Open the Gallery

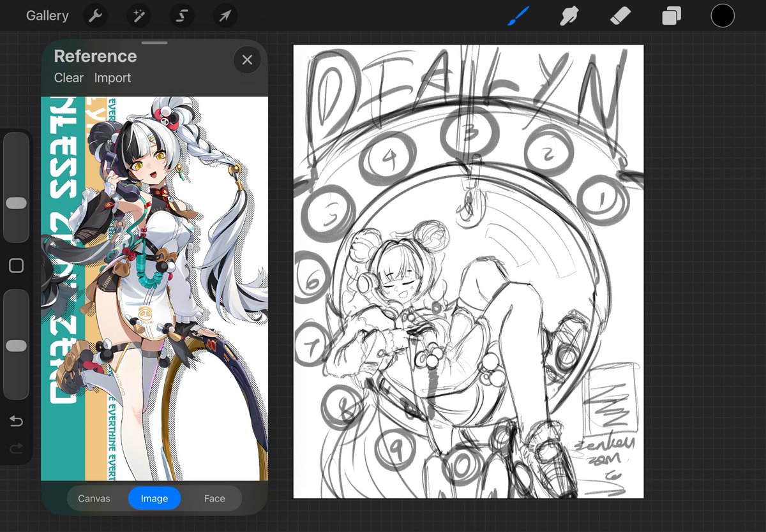click(47, 16)
